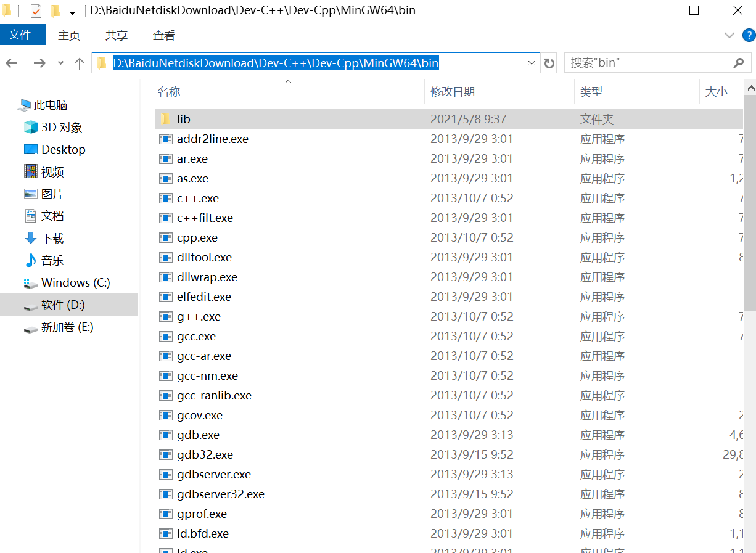Viewport: 756px width, 553px height.
Task: Select the gcc.exe file icon
Action: coord(165,337)
